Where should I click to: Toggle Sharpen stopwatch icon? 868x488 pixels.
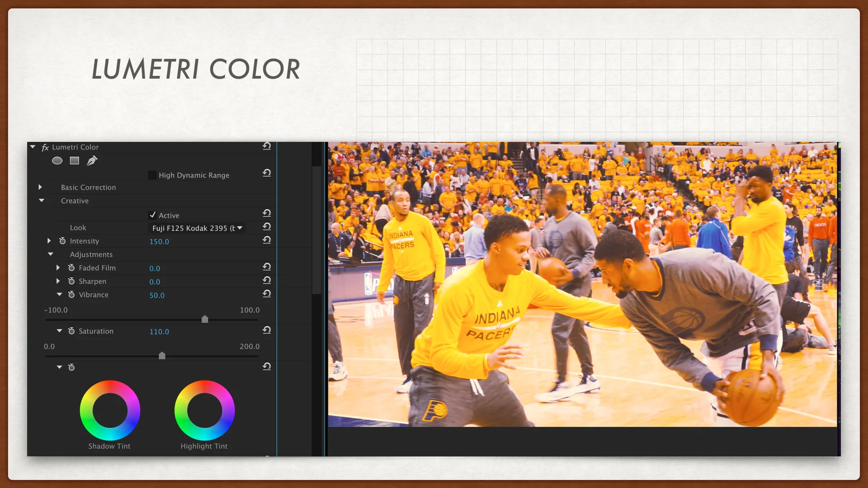[71, 281]
